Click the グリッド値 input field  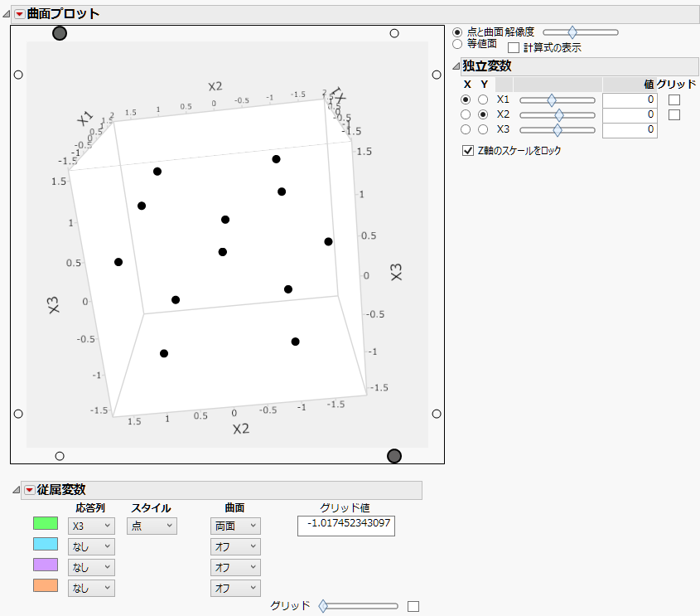[x=346, y=526]
